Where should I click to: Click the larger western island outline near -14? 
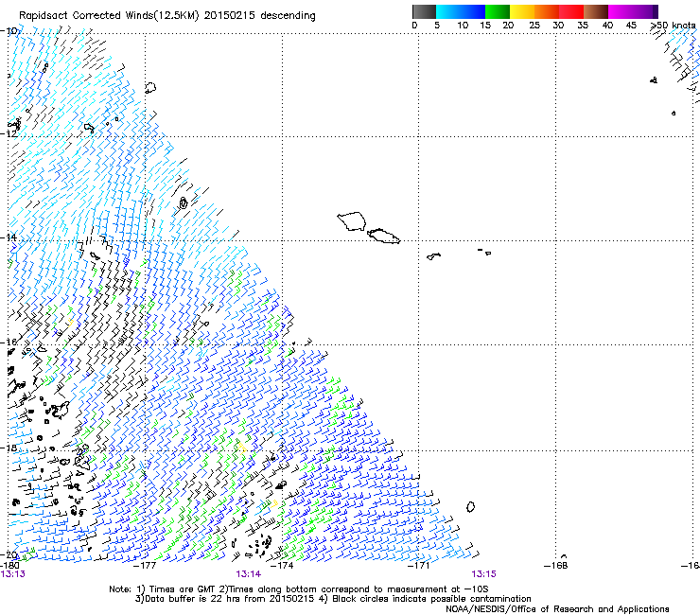(x=352, y=221)
